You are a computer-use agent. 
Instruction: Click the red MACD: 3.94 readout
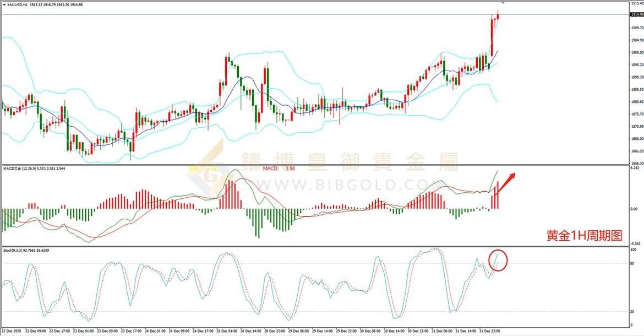(279, 169)
